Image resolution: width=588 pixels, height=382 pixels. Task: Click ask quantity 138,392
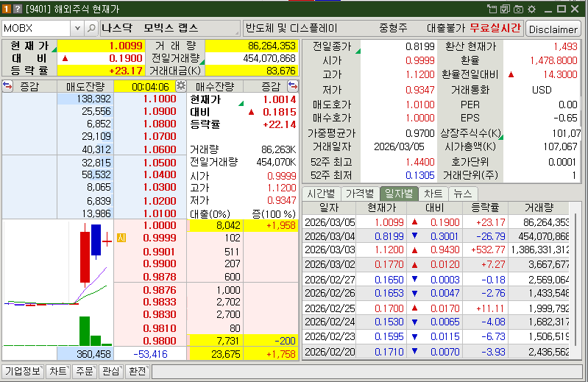(93, 99)
